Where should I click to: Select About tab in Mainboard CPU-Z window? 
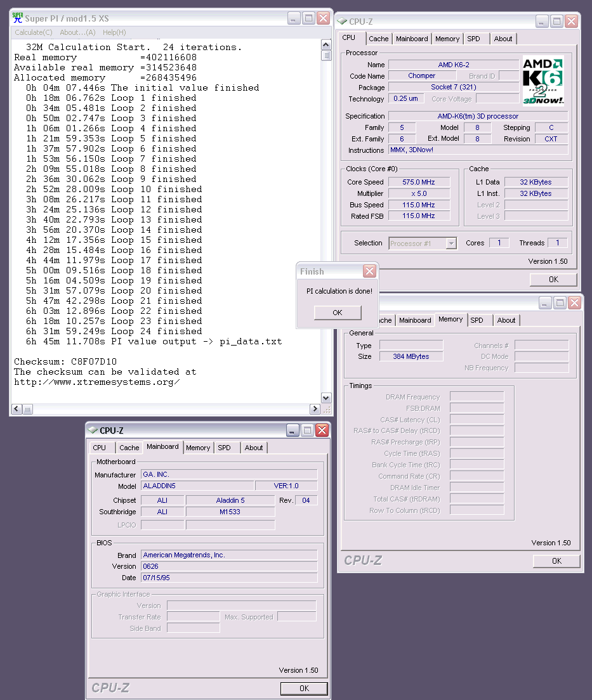254,448
